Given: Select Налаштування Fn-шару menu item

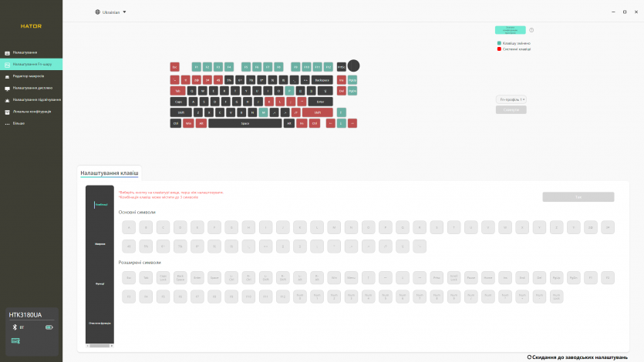Looking at the screenshot, I should 32,64.
